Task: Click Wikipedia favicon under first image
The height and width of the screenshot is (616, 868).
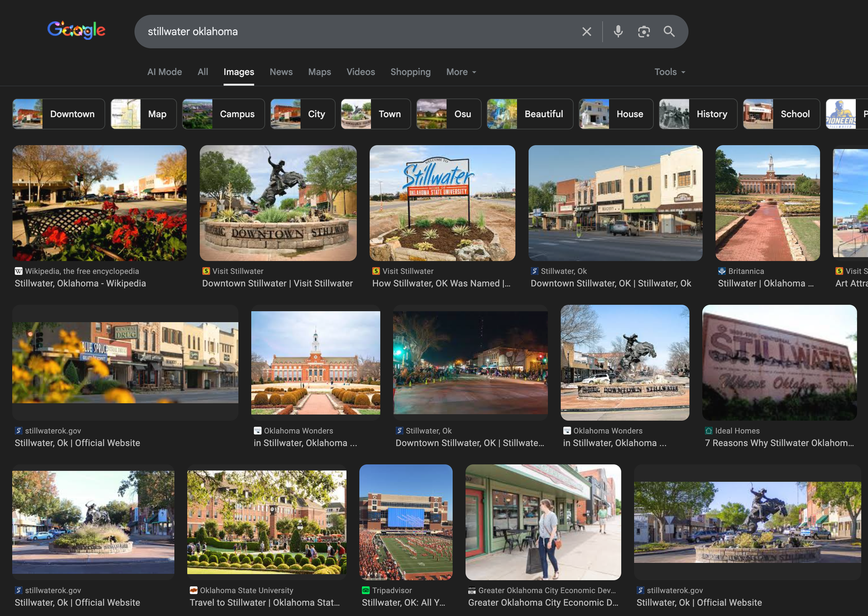Action: tap(19, 271)
